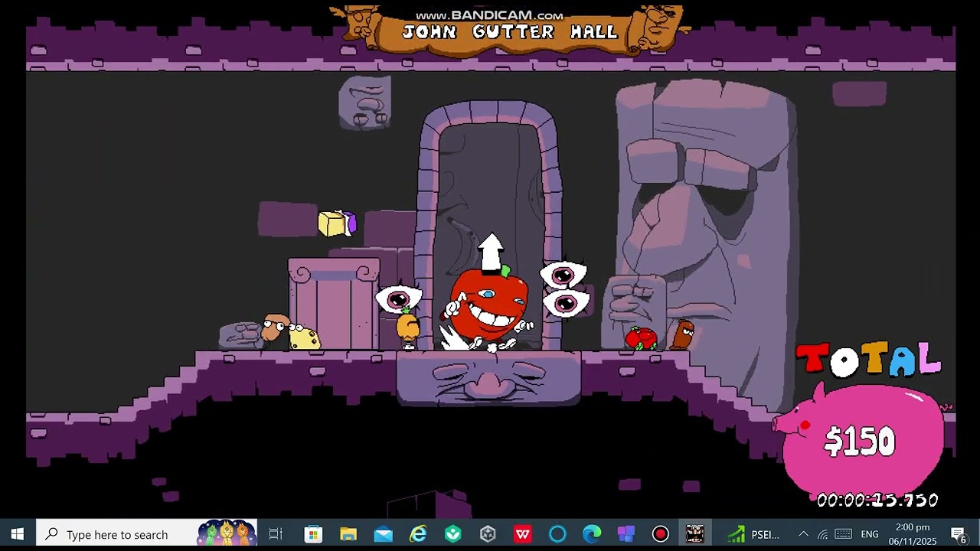980x551 pixels.
Task: Select the active game window taskbar icon
Action: [695, 534]
